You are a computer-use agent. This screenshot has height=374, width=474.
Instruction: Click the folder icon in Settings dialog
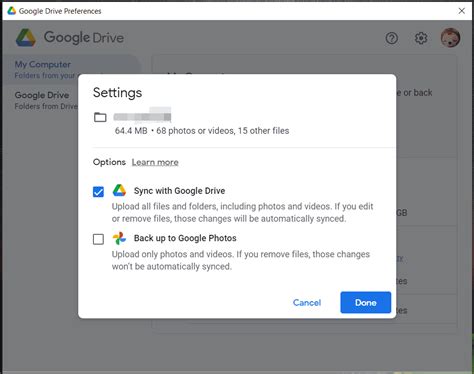coord(100,117)
